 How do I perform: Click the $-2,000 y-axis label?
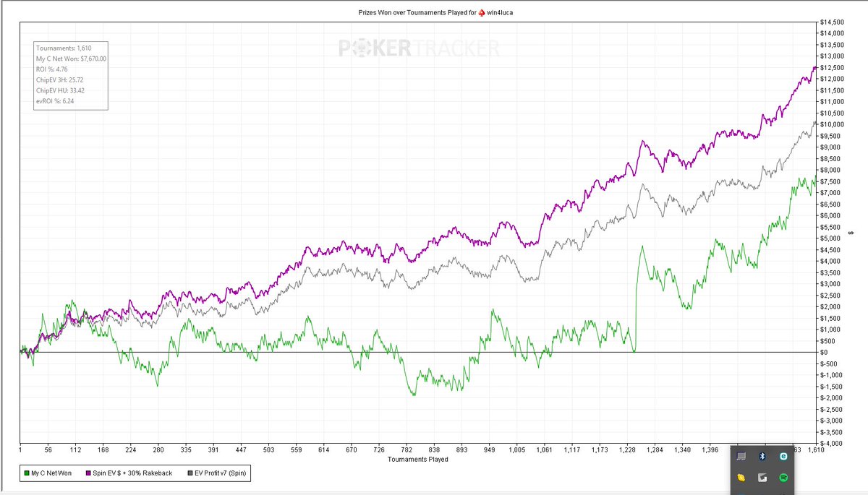pos(832,398)
